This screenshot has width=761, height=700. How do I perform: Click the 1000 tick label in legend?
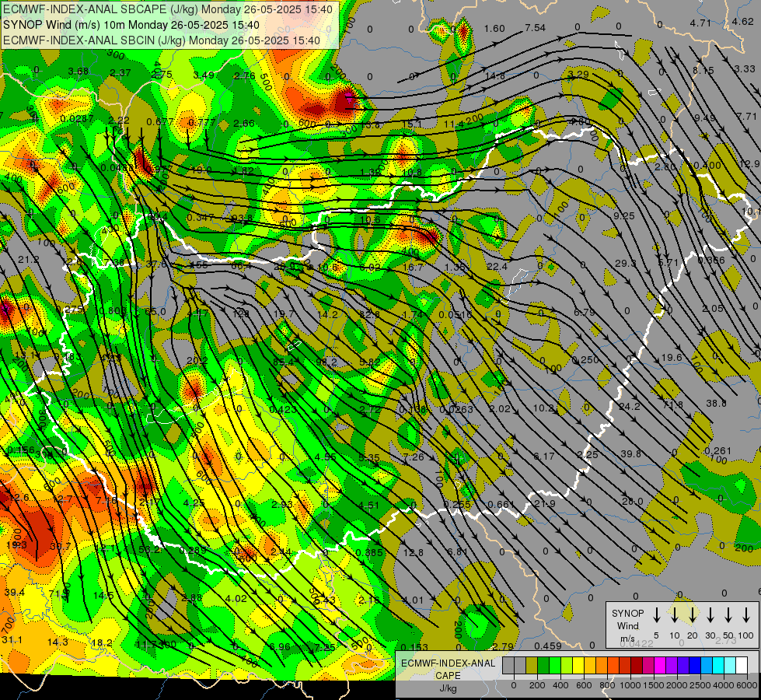(630, 685)
